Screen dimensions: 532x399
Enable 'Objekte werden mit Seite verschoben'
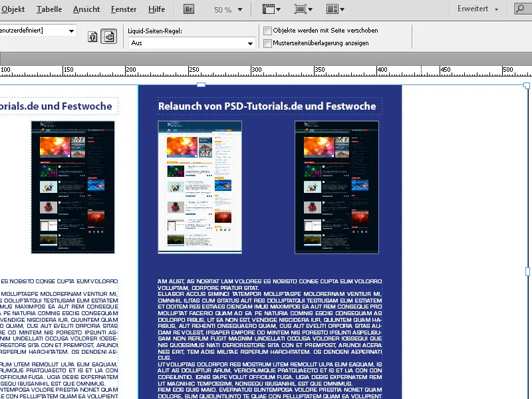coord(267,30)
